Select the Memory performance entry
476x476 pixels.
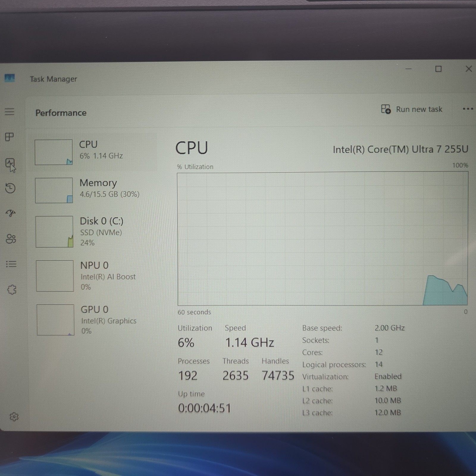click(x=93, y=190)
